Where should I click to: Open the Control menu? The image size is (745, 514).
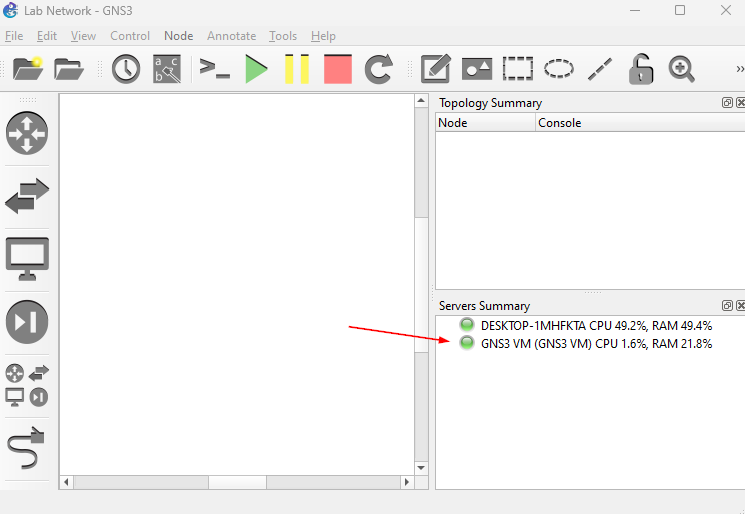[x=130, y=36]
